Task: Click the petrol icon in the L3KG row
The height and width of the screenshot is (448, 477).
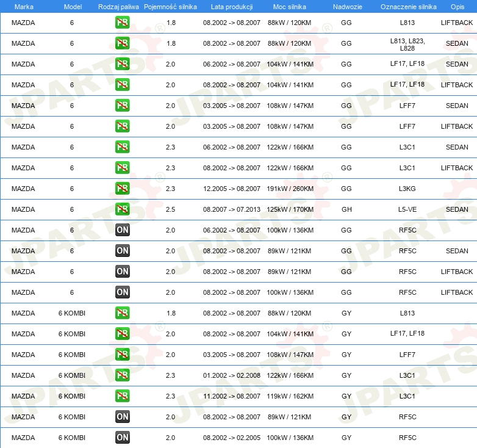Action: [122, 189]
